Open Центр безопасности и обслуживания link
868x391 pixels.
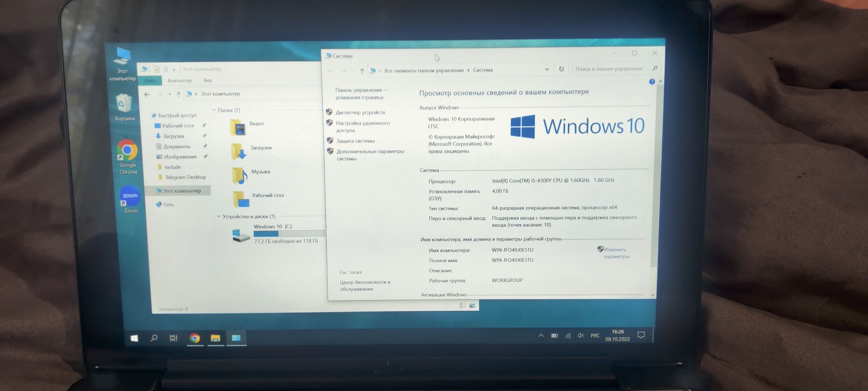pos(365,285)
